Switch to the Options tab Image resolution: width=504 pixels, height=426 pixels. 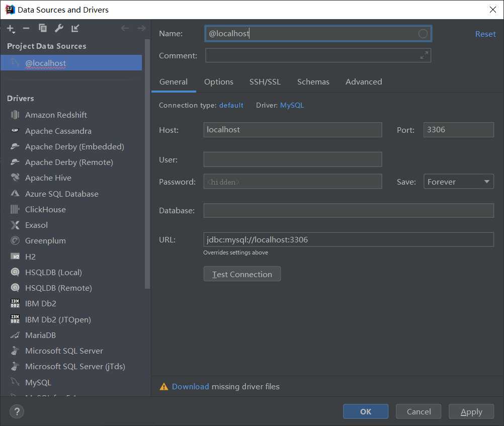point(219,81)
